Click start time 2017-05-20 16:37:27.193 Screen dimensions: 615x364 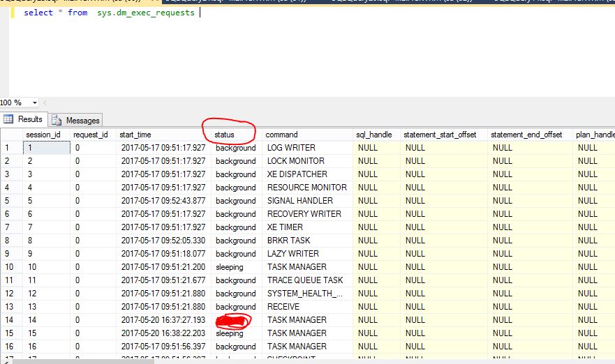pos(163,320)
